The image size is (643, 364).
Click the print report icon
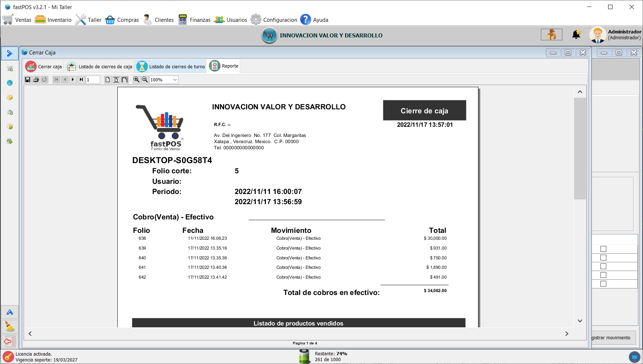36,80
